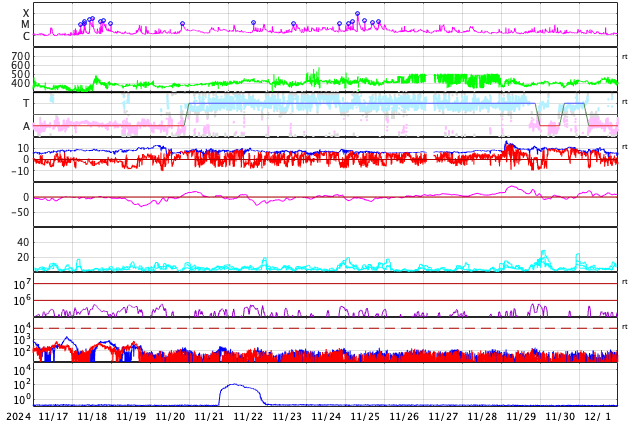Click the M flare class axis label

(26, 25)
